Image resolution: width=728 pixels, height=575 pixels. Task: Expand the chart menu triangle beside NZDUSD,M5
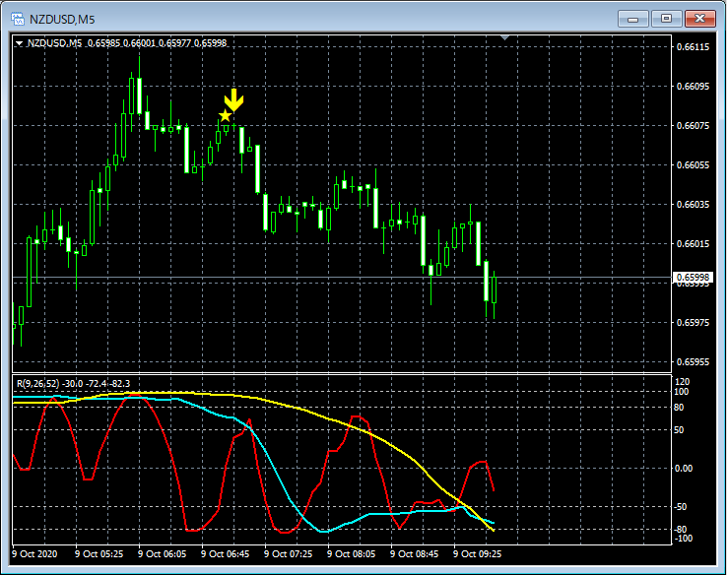(19, 43)
